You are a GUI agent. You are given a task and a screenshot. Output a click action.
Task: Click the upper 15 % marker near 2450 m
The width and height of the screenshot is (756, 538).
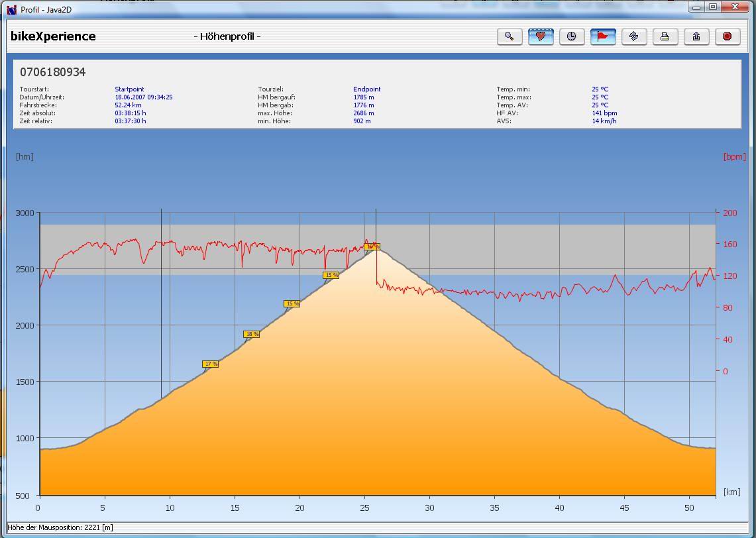[331, 276]
